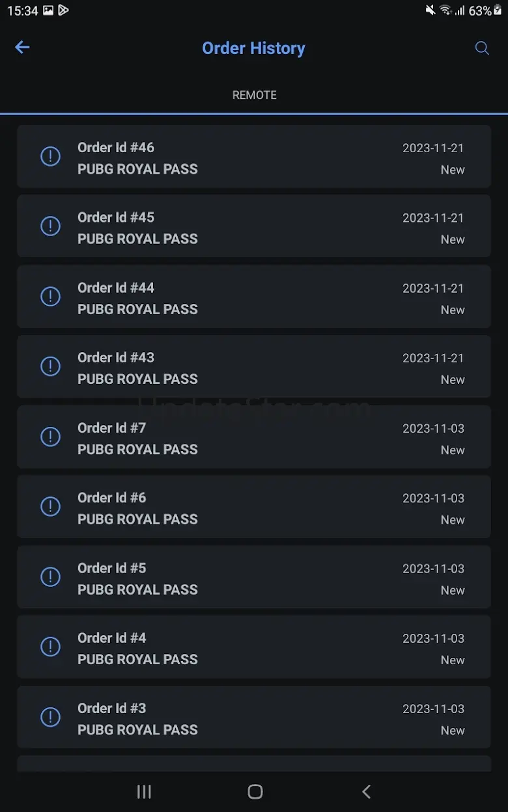Screen dimensions: 508x812
Task: Tap the 2023-11-21 date on Order #46
Action: tap(433, 148)
